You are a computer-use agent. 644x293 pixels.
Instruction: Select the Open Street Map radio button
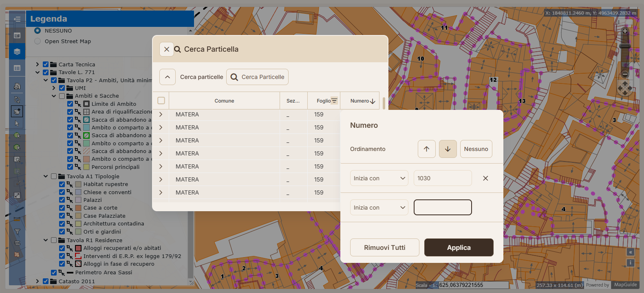[37, 41]
